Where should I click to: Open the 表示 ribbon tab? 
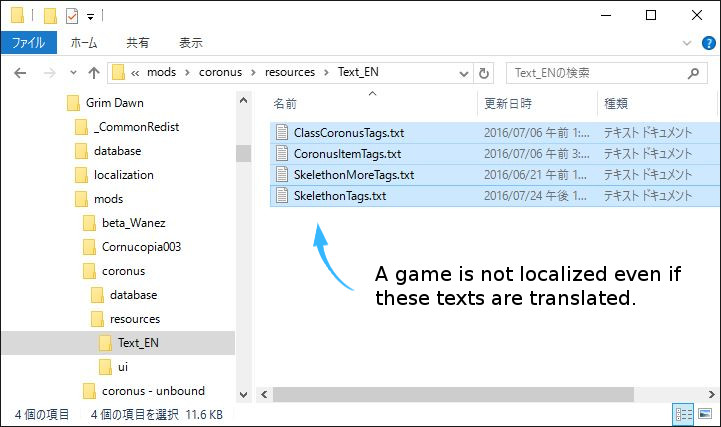(191, 43)
